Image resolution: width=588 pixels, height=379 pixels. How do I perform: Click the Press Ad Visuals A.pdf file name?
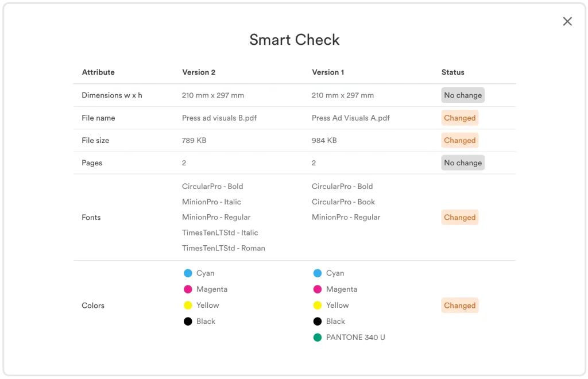click(x=350, y=118)
